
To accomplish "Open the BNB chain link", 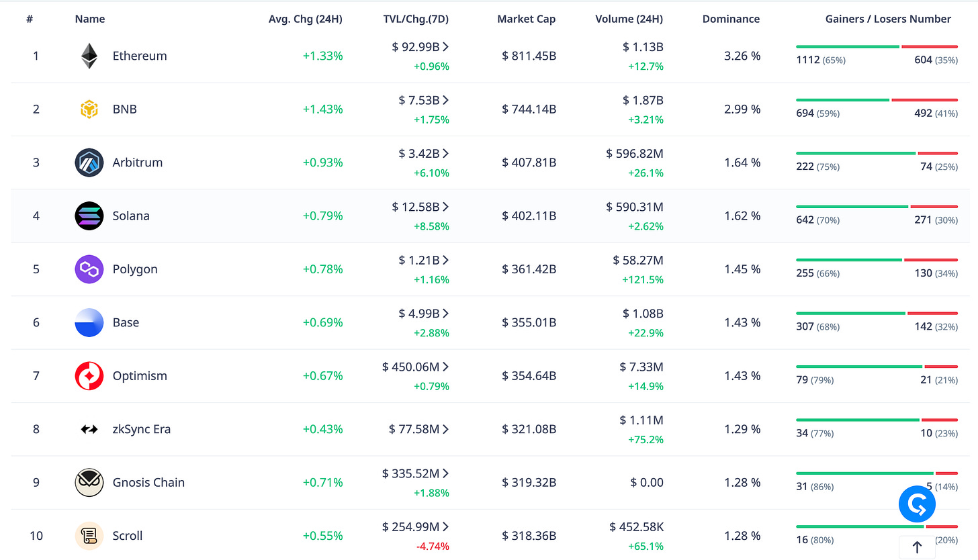I will (x=125, y=109).
